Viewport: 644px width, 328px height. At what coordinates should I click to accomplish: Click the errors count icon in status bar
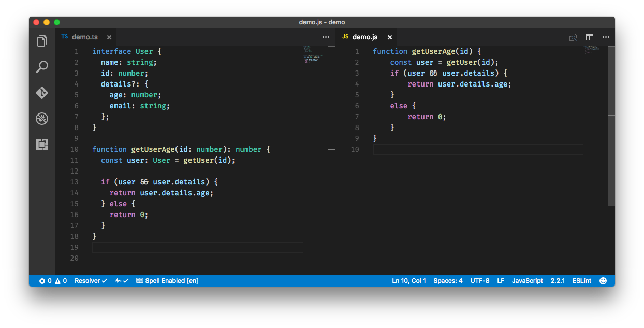(x=45, y=281)
